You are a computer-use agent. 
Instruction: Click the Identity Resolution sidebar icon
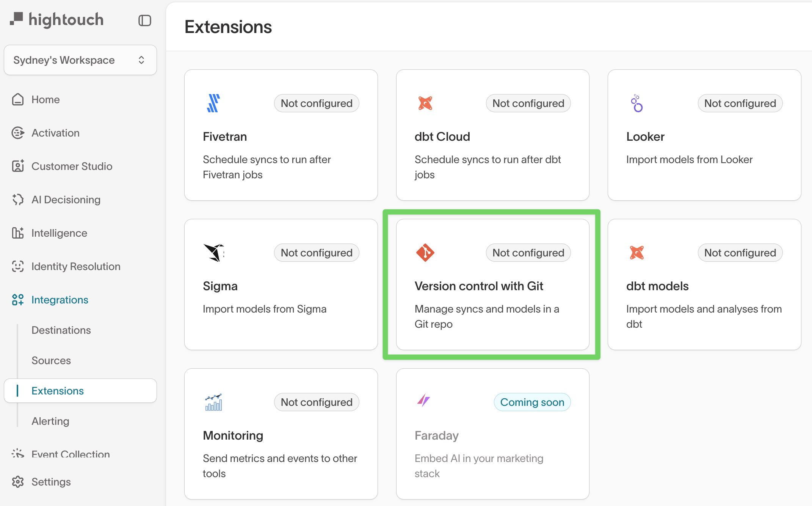click(18, 266)
